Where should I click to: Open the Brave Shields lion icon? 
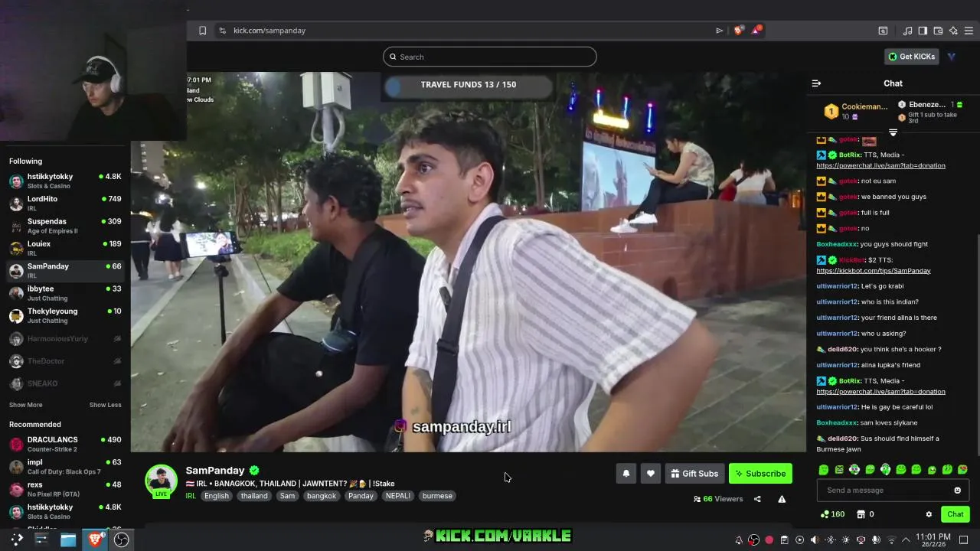tap(738, 31)
